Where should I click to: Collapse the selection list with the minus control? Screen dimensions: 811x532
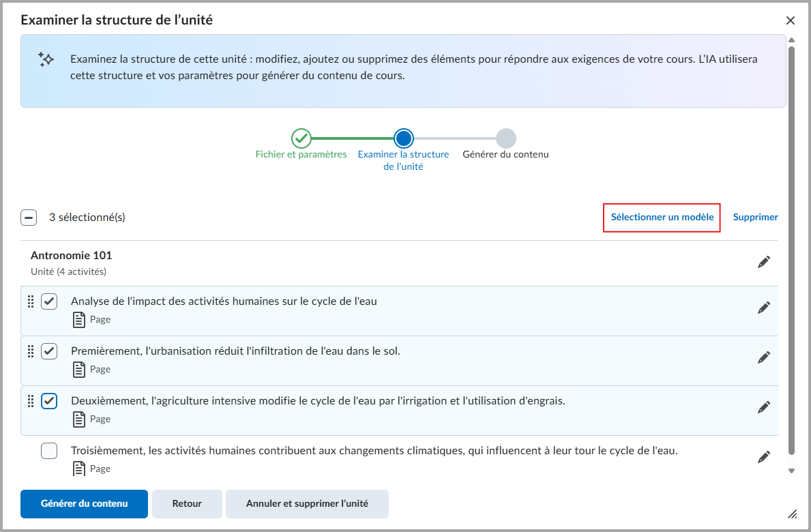click(x=29, y=217)
